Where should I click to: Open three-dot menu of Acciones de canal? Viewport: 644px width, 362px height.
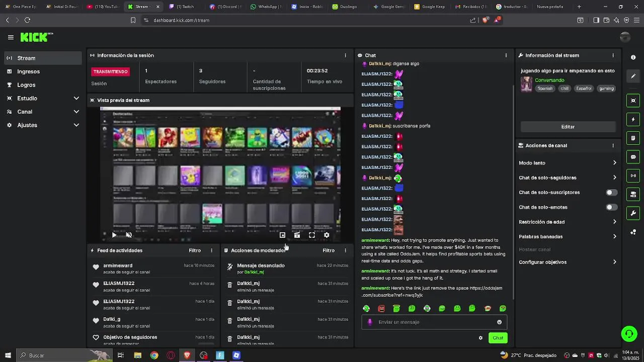[613, 145]
